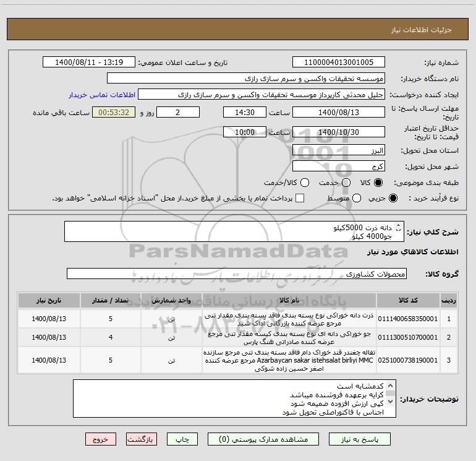Click the delivery city field 'کرج'
This screenshot has width=476, height=461.
[x=339, y=166]
